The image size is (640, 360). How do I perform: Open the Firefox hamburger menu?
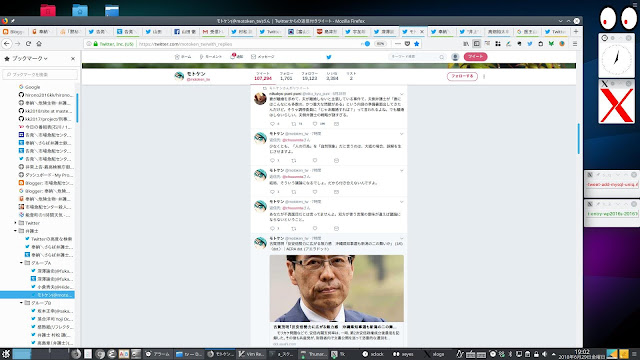click(575, 44)
